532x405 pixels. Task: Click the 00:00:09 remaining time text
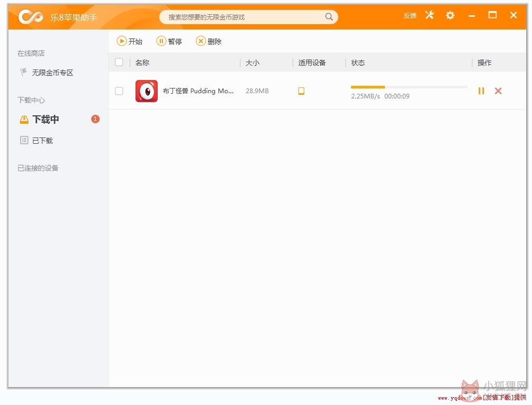click(x=397, y=96)
